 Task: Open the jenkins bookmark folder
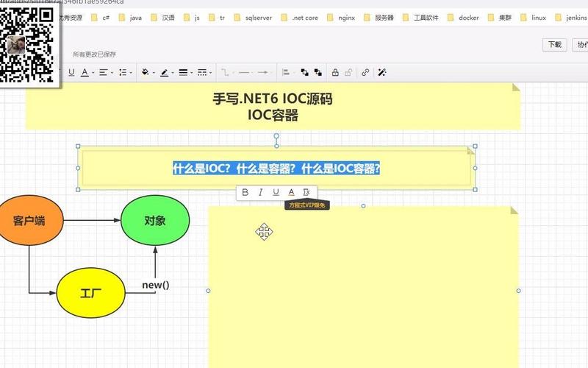pos(571,18)
